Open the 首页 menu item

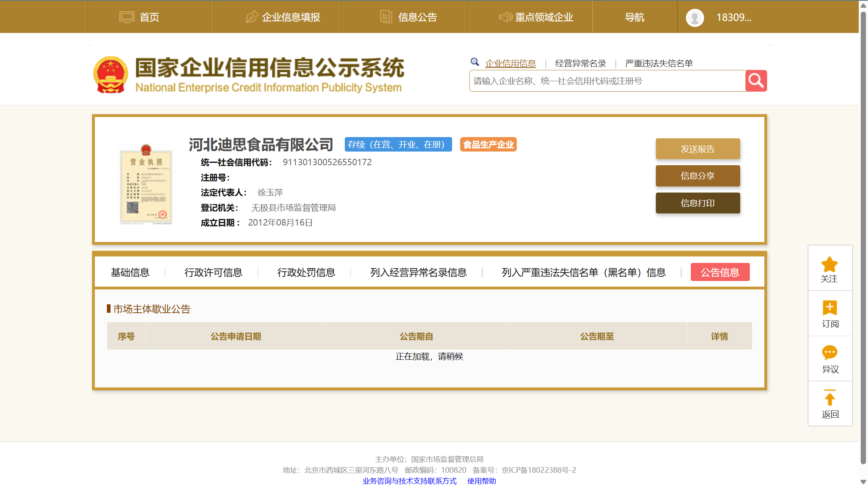point(149,17)
